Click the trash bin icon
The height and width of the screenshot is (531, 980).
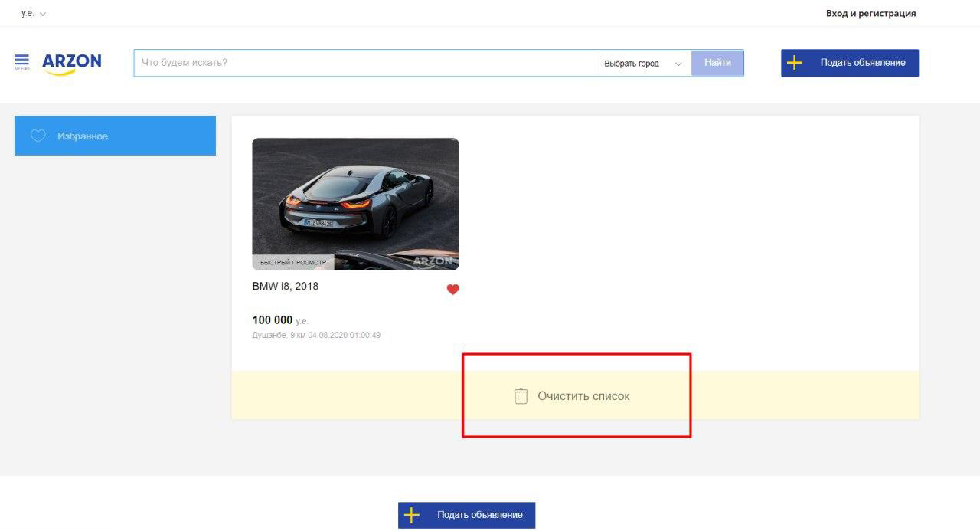tap(521, 396)
